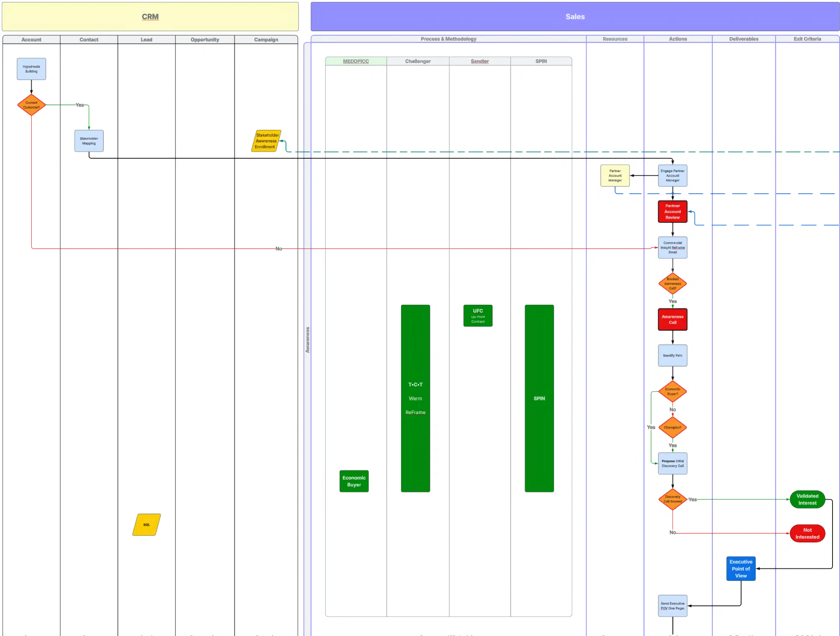Click the red Awareness Call box

672,319
